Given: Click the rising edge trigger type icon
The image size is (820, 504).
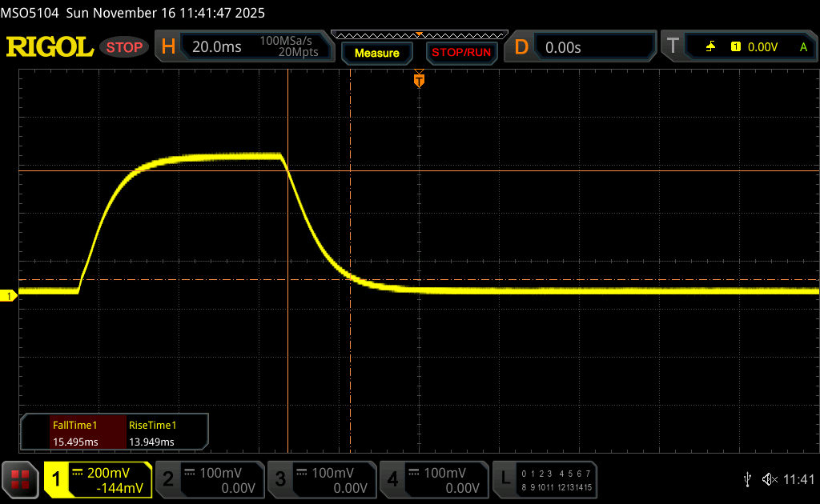Looking at the screenshot, I should click(710, 47).
